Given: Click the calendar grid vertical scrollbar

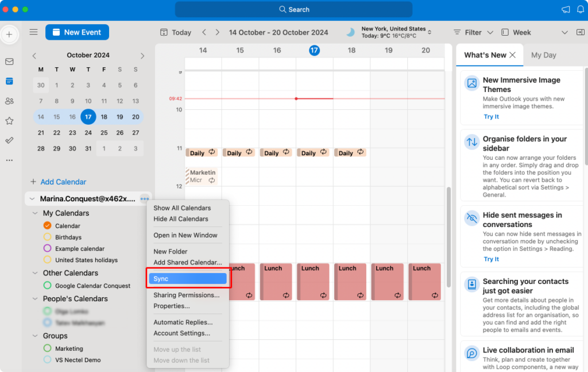Looking at the screenshot, I should (x=448, y=236).
